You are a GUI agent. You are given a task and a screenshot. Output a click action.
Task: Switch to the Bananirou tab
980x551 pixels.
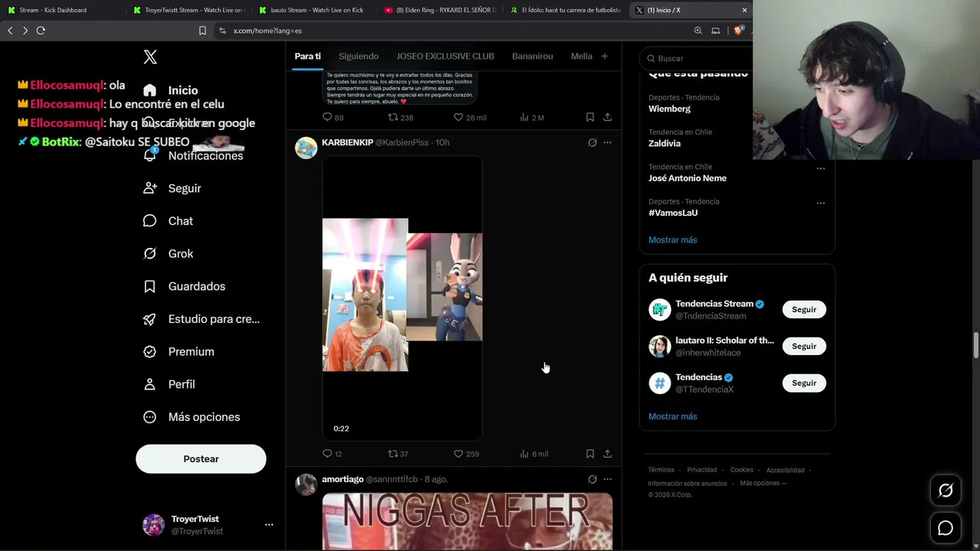[532, 56]
